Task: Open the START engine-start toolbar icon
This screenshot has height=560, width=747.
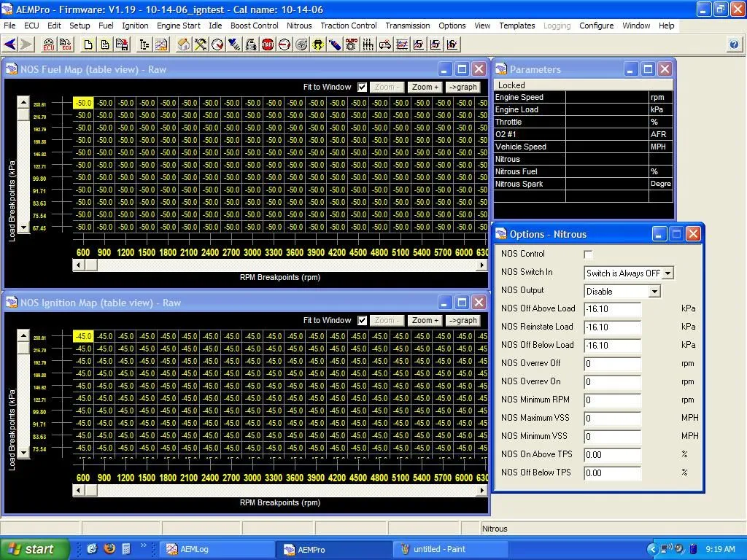Action: point(268,44)
